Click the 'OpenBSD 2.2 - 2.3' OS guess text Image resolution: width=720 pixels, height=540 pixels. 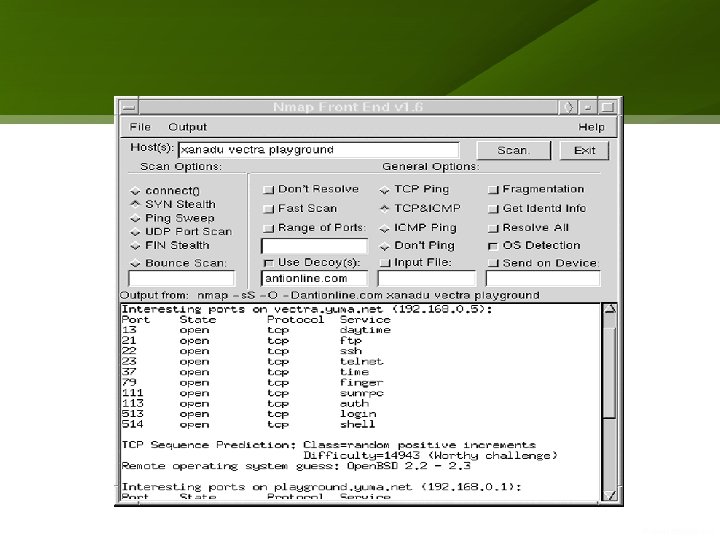click(x=408, y=466)
